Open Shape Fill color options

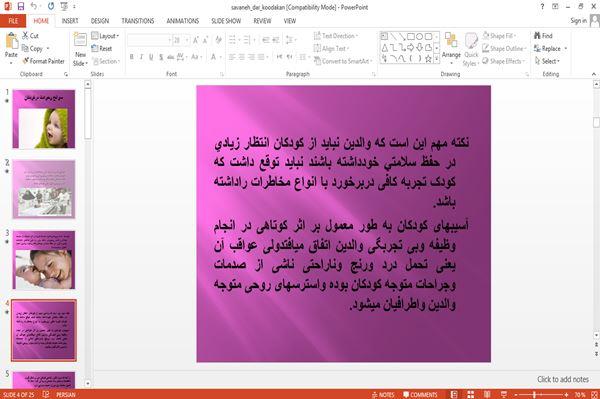[499, 36]
